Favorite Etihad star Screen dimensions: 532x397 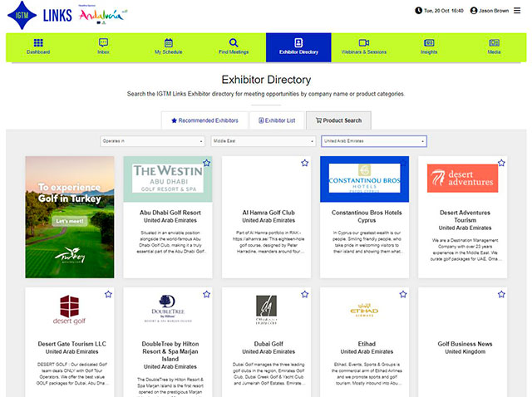click(402, 294)
